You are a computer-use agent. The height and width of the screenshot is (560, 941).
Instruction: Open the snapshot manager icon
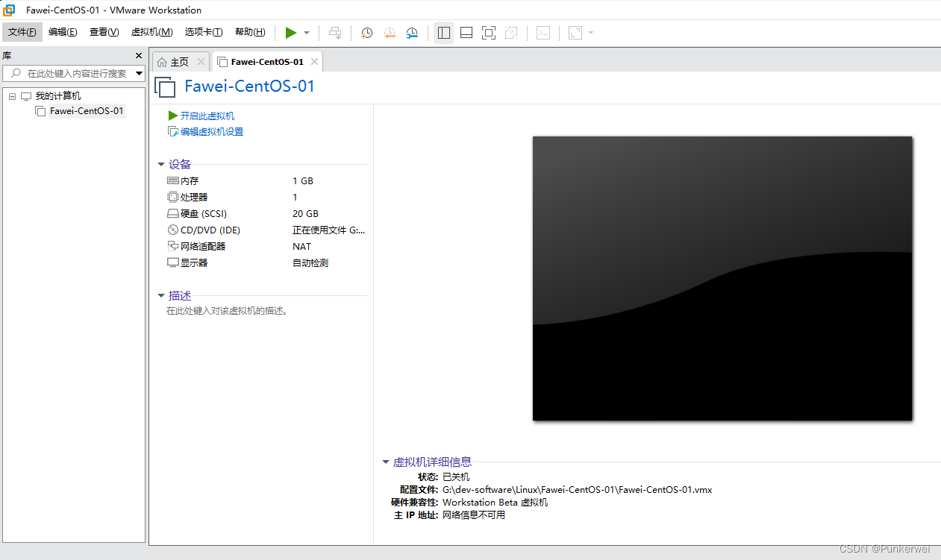point(412,33)
